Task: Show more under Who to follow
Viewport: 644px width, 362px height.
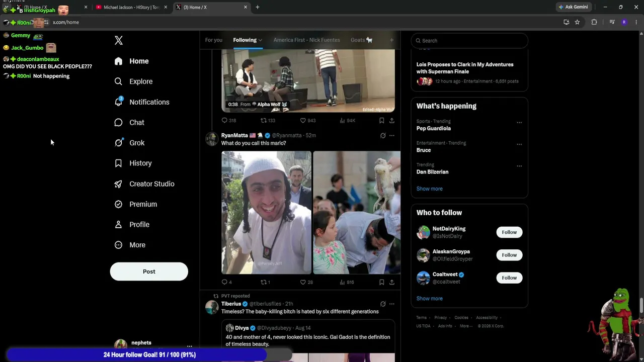Action: coord(430,299)
